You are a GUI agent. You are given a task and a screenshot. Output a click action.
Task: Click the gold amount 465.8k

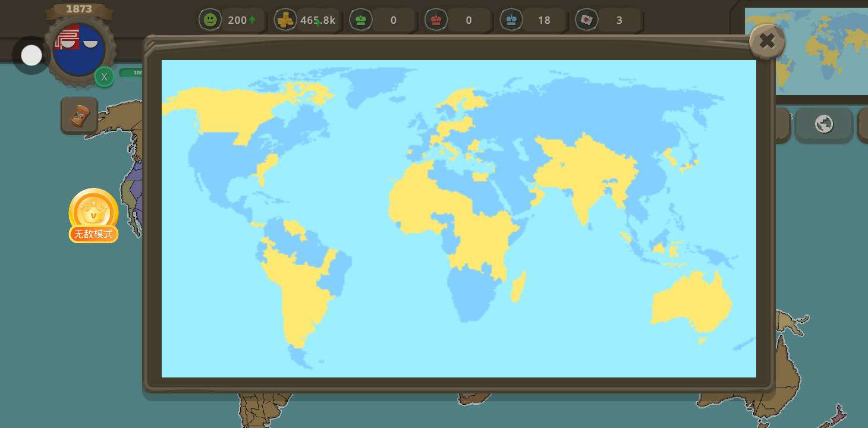click(x=317, y=20)
